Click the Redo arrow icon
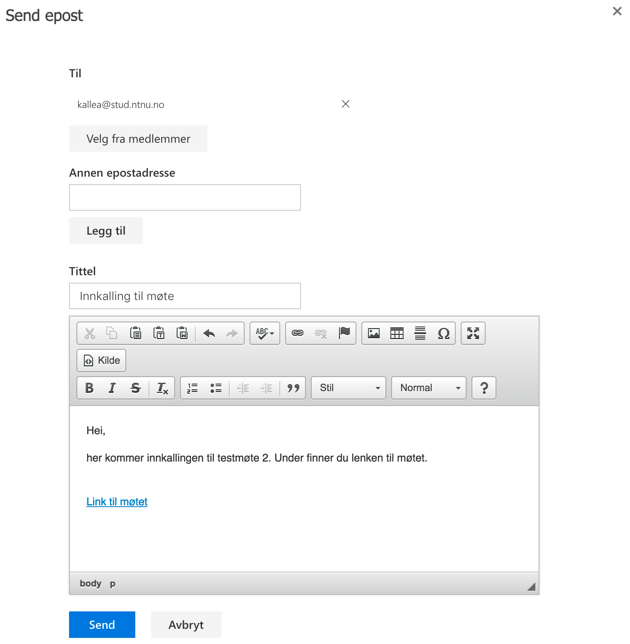Image resolution: width=630 pixels, height=644 pixels. pos(232,333)
